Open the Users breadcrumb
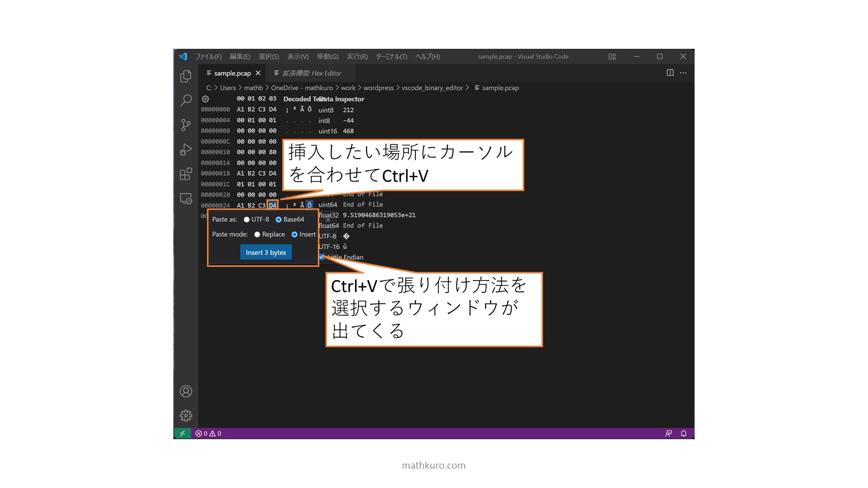Viewport: 868px width, 488px height. pos(228,88)
